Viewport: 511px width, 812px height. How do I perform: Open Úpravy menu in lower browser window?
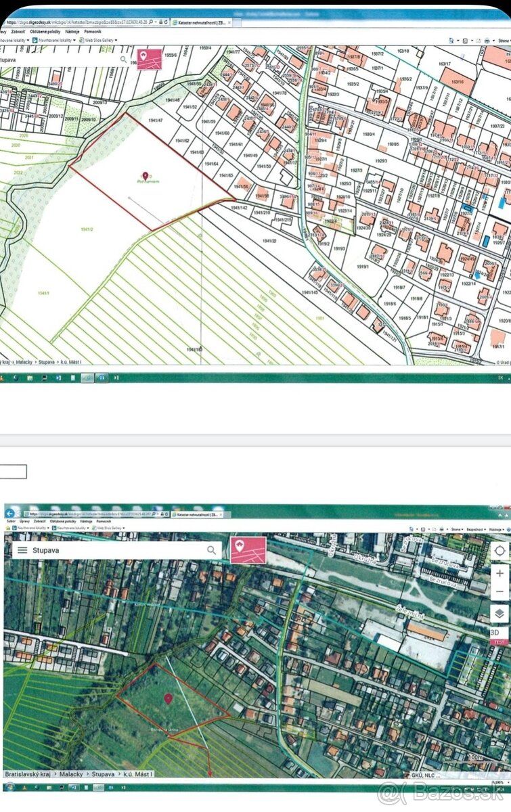(24, 522)
